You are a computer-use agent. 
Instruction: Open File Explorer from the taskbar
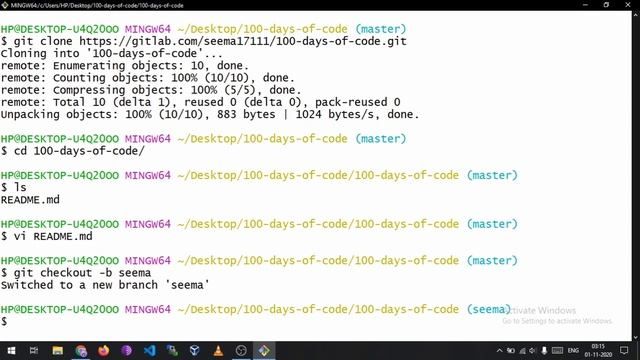tap(58, 351)
